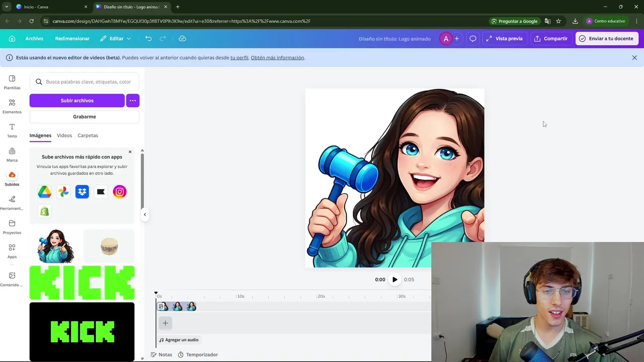Select green-background KICK logo upload

pos(82,283)
